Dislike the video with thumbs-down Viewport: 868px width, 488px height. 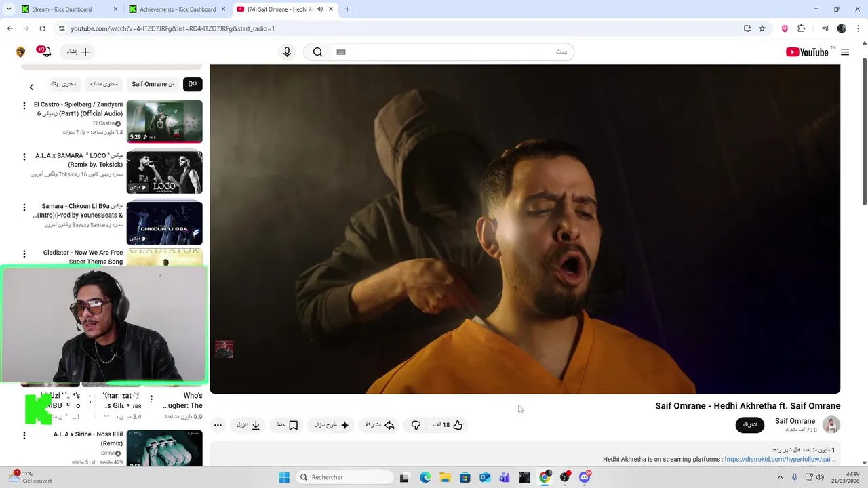click(416, 425)
